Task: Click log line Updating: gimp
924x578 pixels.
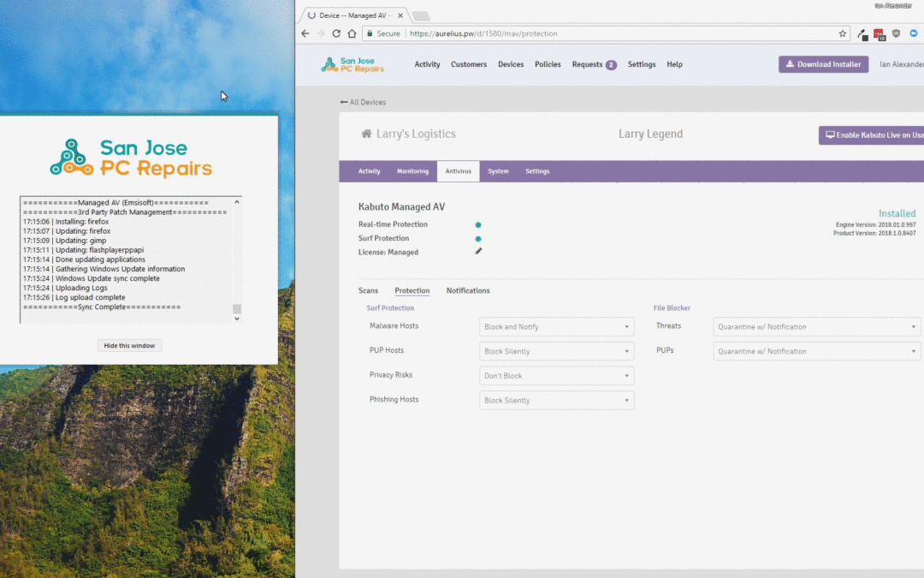Action: [65, 241]
